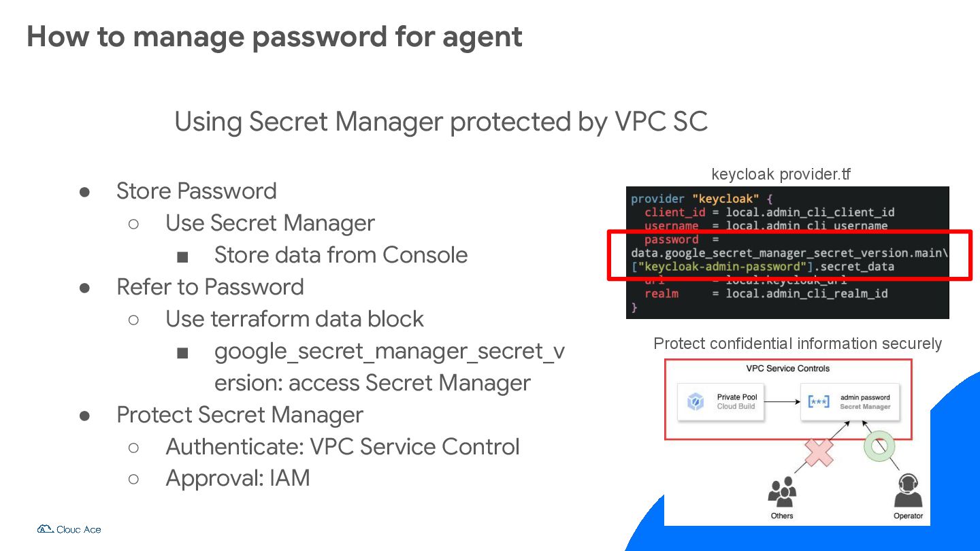This screenshot has height=551, width=980.
Task: Select the Use terraform data block line
Action: (x=295, y=319)
